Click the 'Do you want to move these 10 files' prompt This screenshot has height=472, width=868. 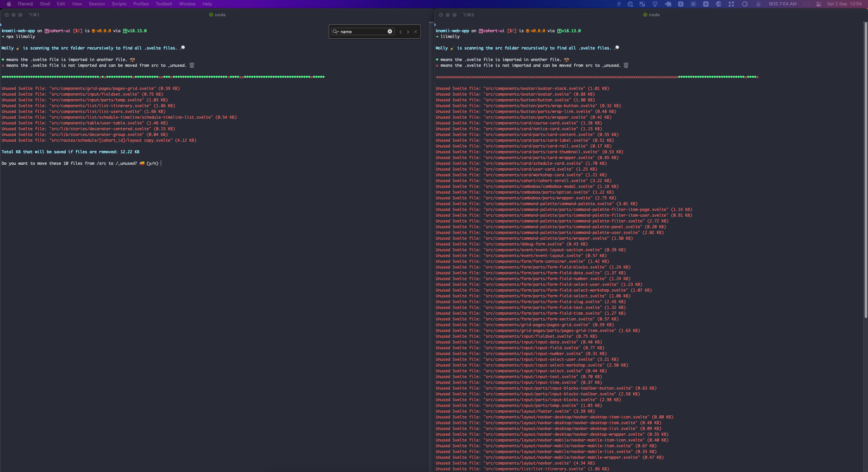point(80,163)
